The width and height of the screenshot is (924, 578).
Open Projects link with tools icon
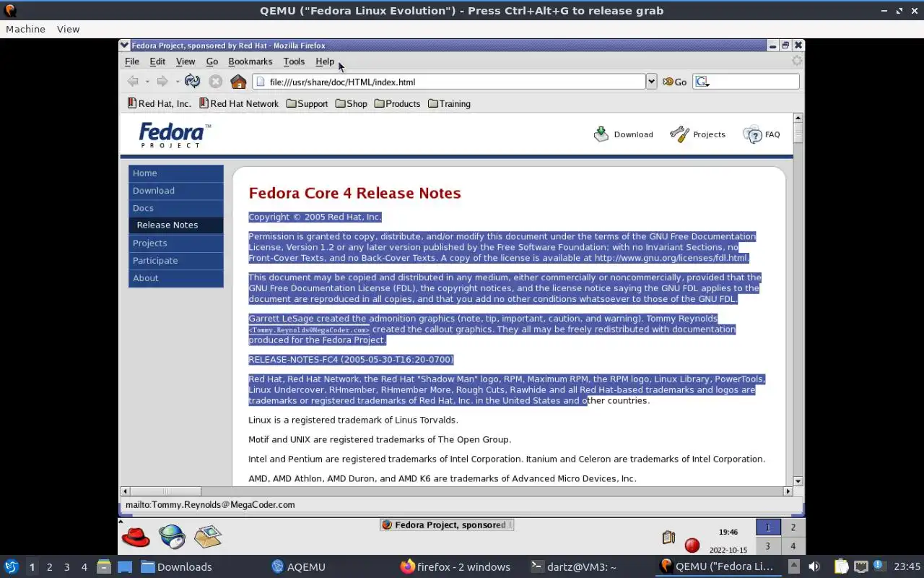(697, 134)
